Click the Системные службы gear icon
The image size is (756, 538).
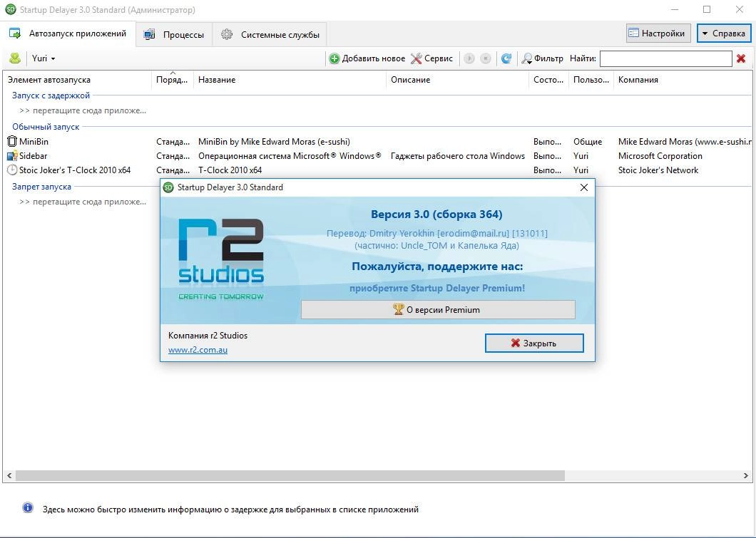click(x=227, y=34)
